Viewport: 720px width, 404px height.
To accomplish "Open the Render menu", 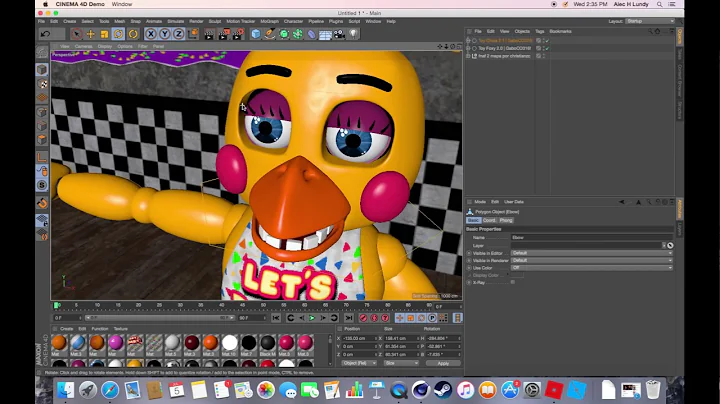I will [x=196, y=21].
